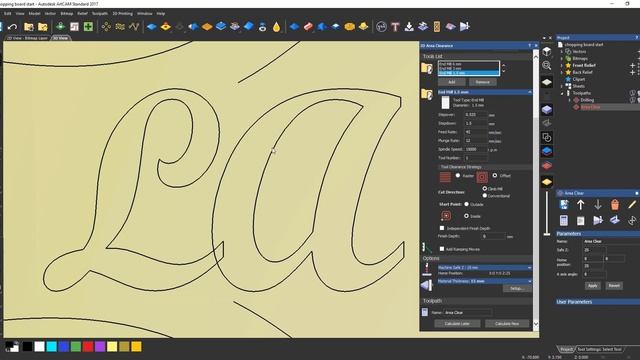
Task: Click the Stepover value field
Action: point(476,115)
